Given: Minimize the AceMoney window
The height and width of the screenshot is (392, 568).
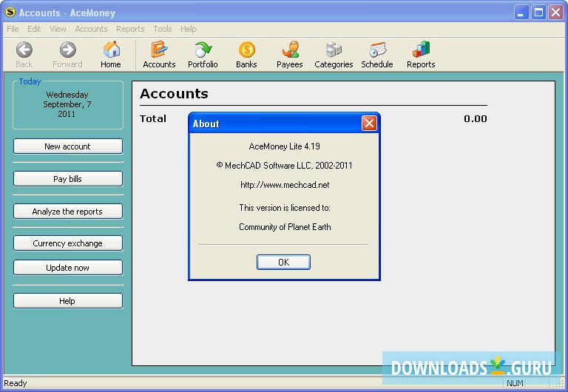Looking at the screenshot, I should [521, 13].
